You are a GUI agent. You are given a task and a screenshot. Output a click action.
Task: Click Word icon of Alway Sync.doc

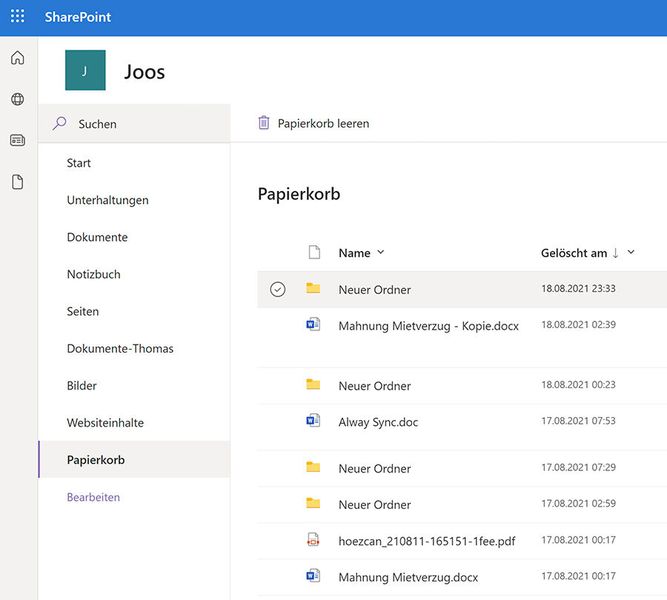point(313,421)
